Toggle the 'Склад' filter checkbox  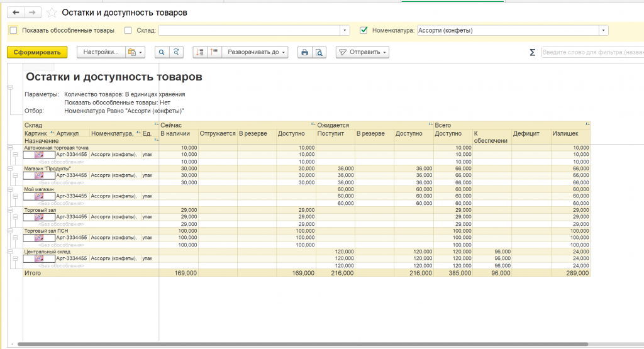(128, 30)
